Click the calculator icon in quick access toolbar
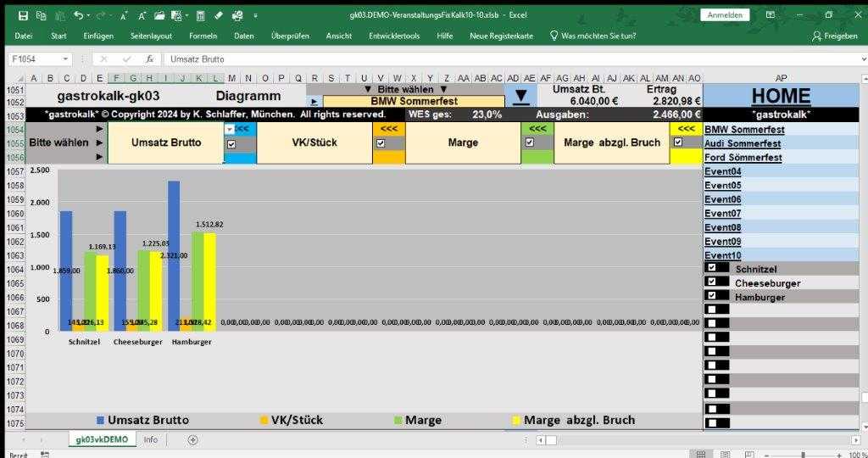This screenshot has height=458, width=868. (199, 15)
